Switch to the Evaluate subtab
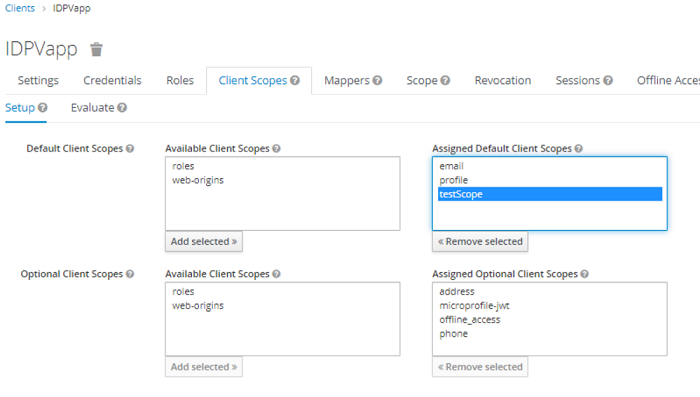The image size is (700, 397). pyautogui.click(x=92, y=108)
